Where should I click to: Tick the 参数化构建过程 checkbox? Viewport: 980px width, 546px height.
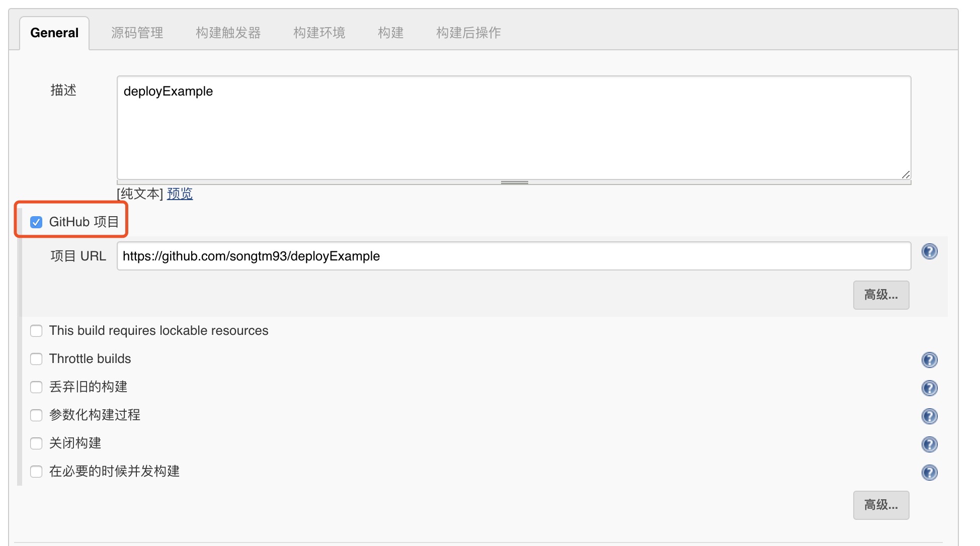[x=36, y=415]
